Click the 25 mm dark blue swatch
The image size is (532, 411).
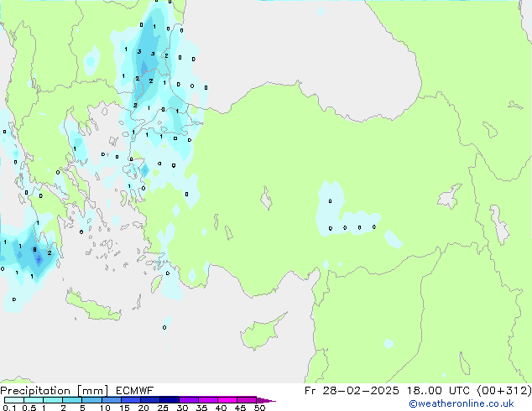(169, 400)
